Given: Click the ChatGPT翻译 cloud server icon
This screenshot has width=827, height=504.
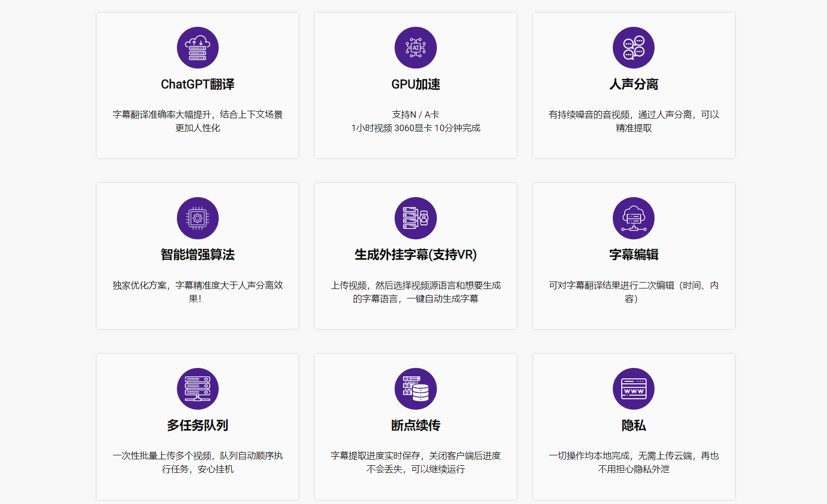Looking at the screenshot, I should (x=197, y=48).
